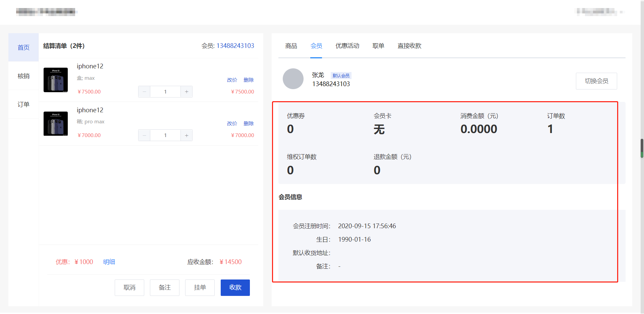
Task: Switch to the 商品 tab
Action: pos(291,46)
